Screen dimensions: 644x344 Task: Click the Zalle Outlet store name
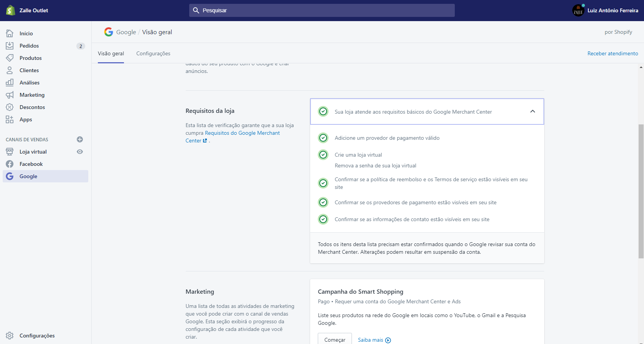click(x=34, y=10)
